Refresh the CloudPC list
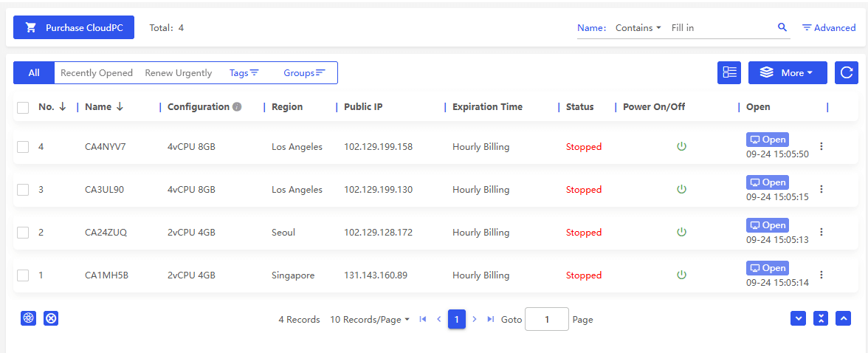This screenshot has height=353, width=868. pos(847,72)
